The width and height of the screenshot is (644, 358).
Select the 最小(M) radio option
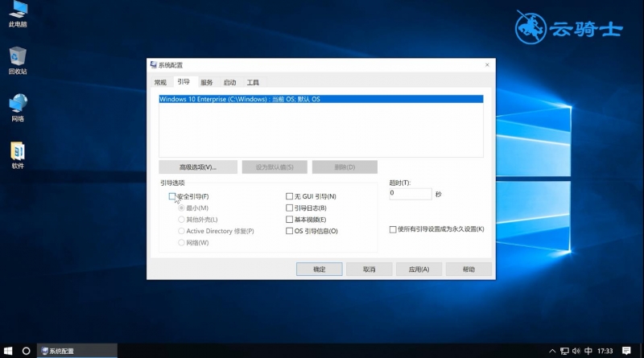click(181, 208)
